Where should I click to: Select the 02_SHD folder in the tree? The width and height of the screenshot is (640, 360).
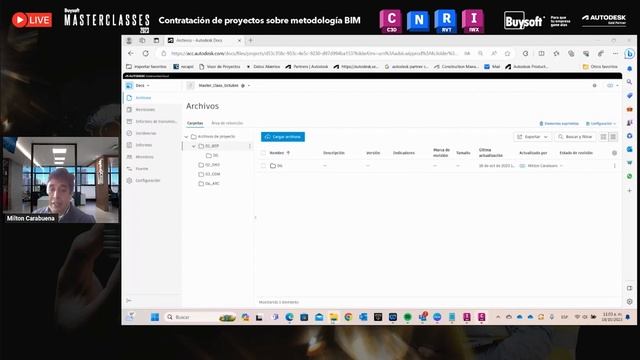click(x=209, y=165)
